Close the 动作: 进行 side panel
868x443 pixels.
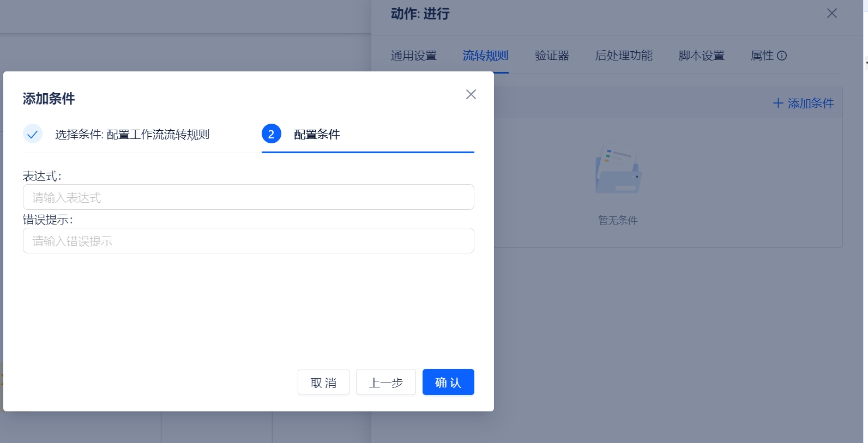point(831,13)
